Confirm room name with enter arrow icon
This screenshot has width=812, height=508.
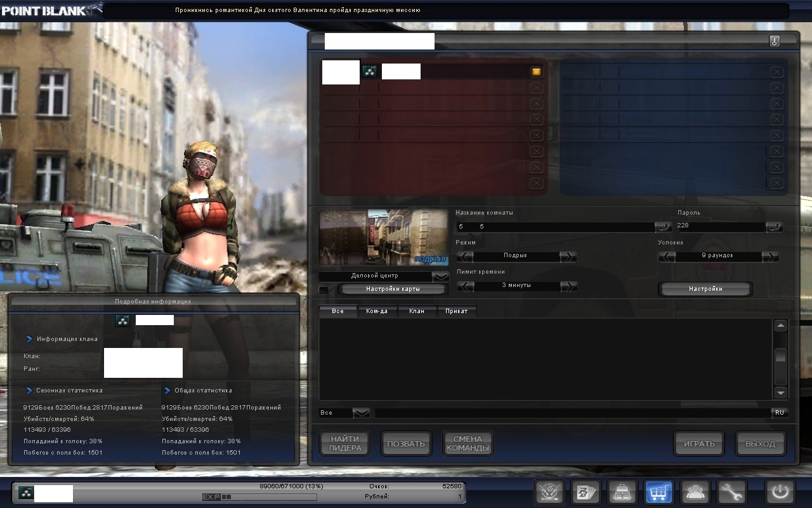663,227
